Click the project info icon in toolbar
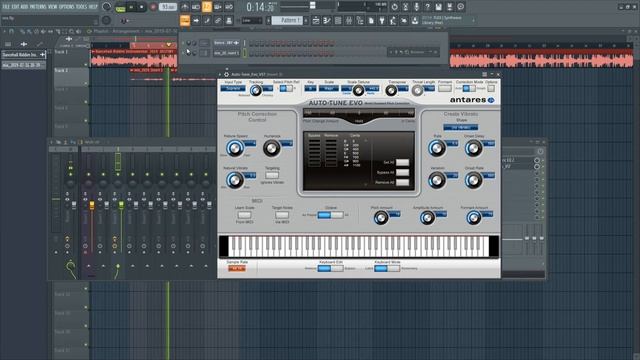 tap(460, 7)
